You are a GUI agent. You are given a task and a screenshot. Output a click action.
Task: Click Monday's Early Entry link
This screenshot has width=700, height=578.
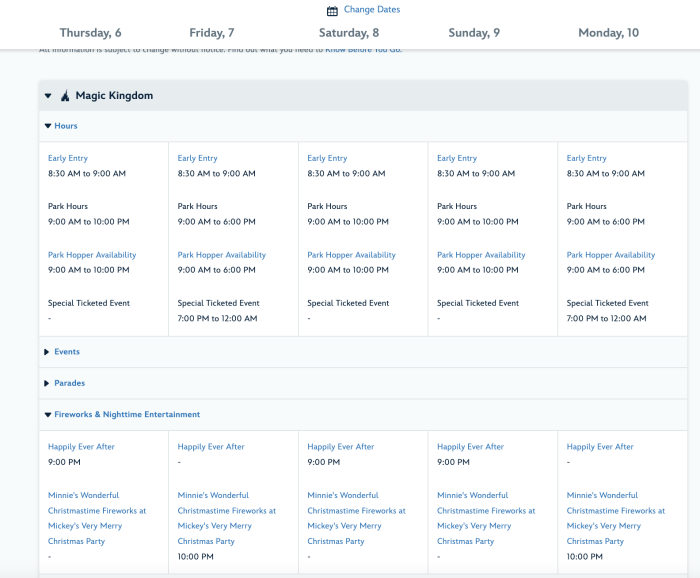point(586,158)
